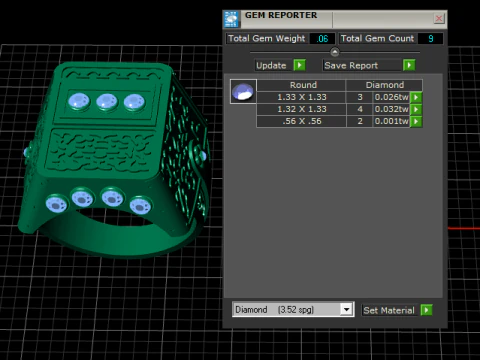Click the 0.026tw weight value
Screen dimensions: 480x360
tap(391, 97)
